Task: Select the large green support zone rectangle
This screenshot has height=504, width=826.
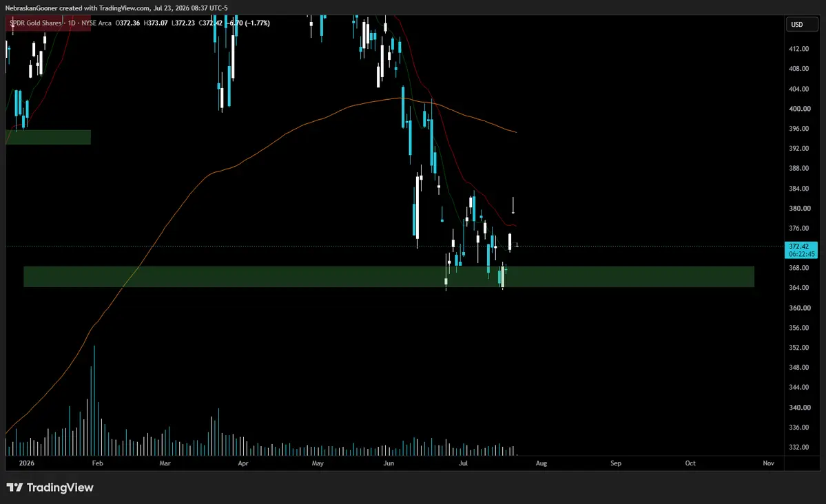Action: click(x=389, y=277)
